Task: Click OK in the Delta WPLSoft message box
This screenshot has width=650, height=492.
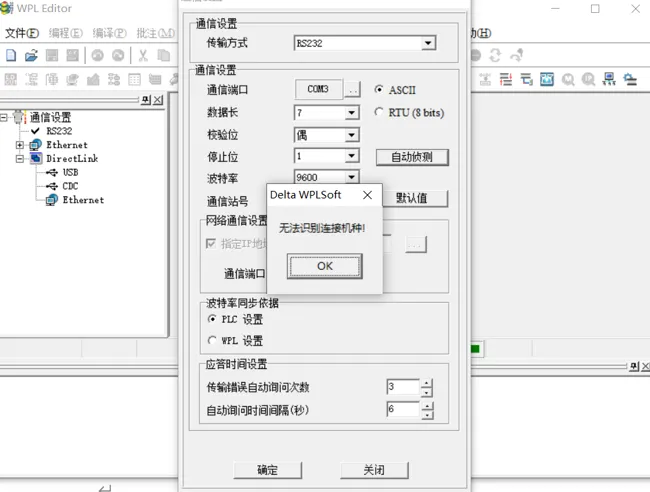Action: [325, 266]
